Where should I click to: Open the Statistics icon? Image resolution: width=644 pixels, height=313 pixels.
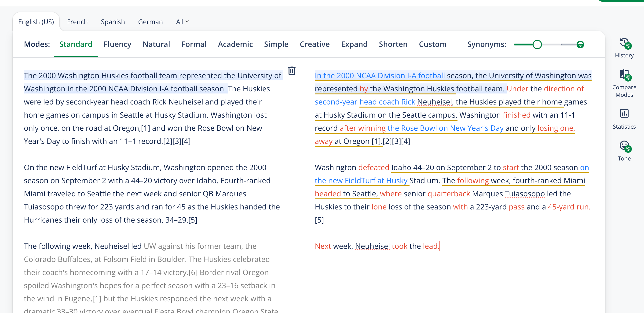click(x=624, y=114)
